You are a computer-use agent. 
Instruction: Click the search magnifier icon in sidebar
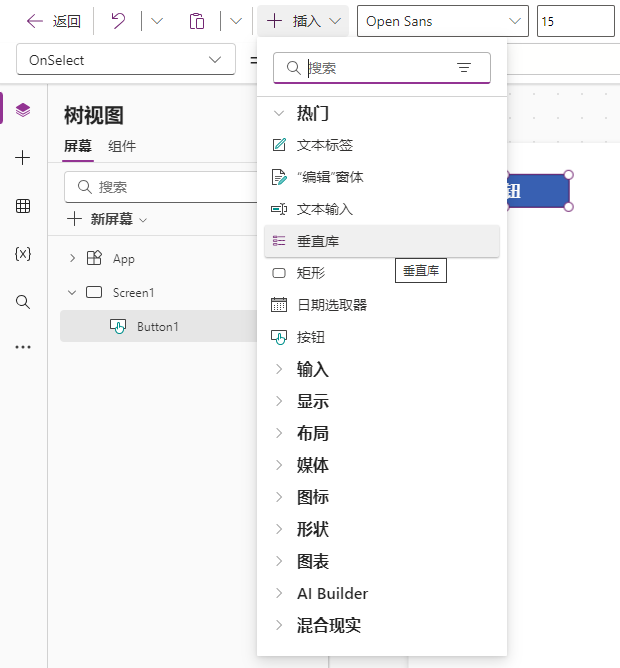[x=23, y=302]
